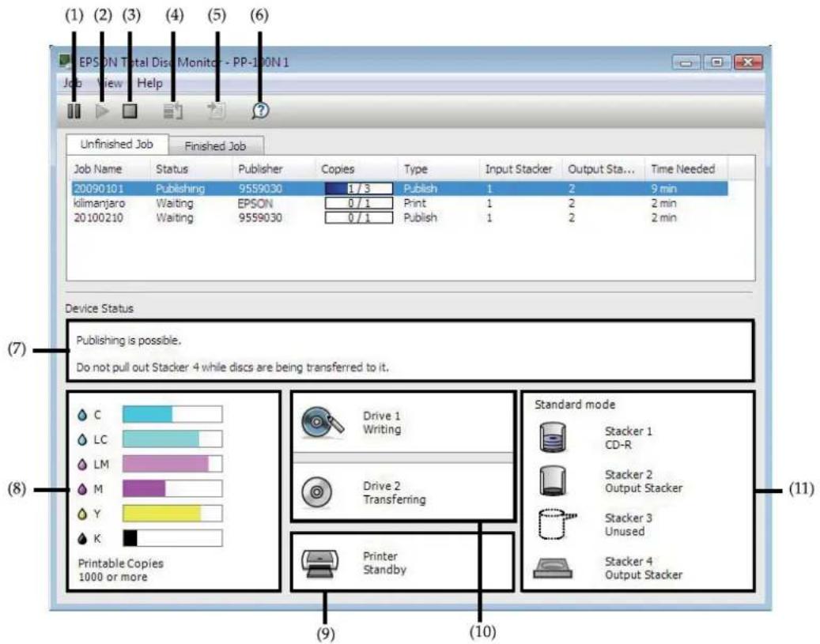Click the Standard mode label

tap(575, 405)
